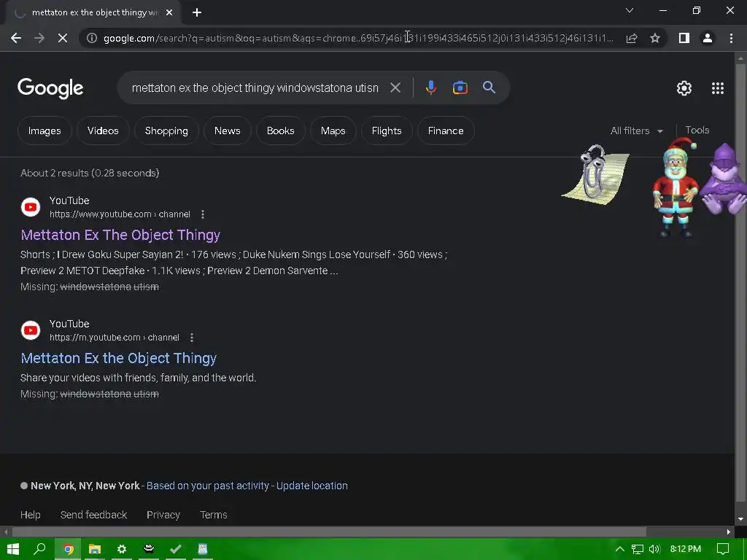Switch to Finance results
The width and height of the screenshot is (747, 560).
[x=446, y=131]
